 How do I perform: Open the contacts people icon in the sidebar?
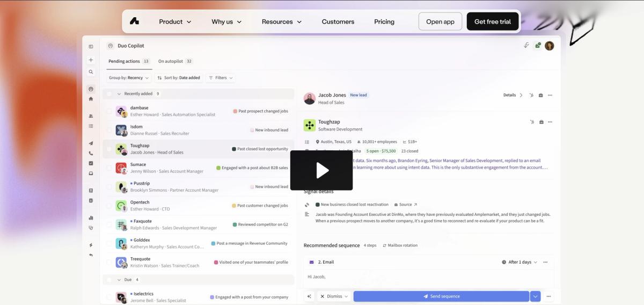click(91, 116)
